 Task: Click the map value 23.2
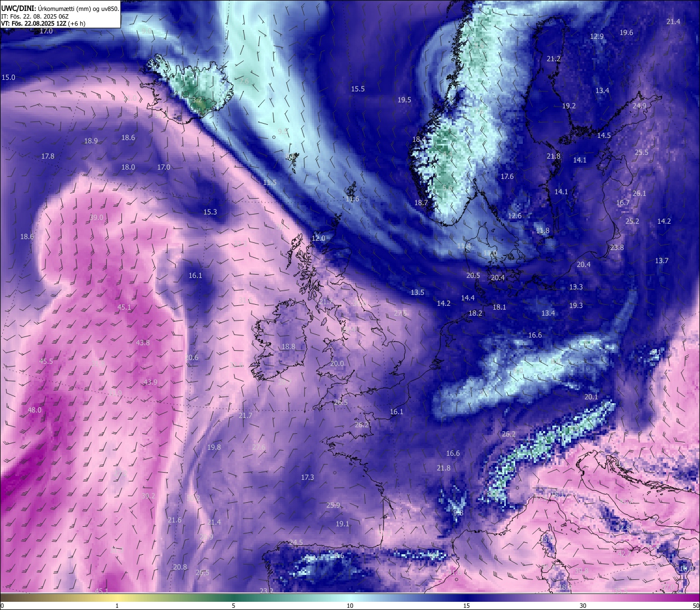point(266,591)
